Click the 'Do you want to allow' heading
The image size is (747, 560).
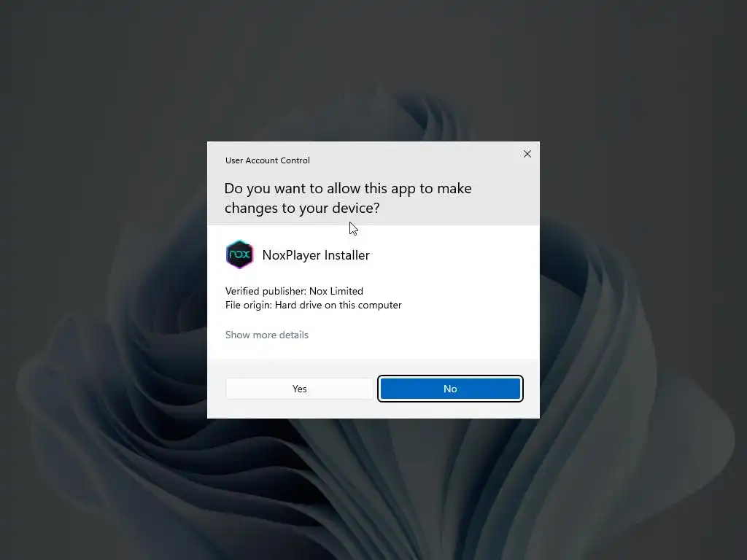pos(348,198)
